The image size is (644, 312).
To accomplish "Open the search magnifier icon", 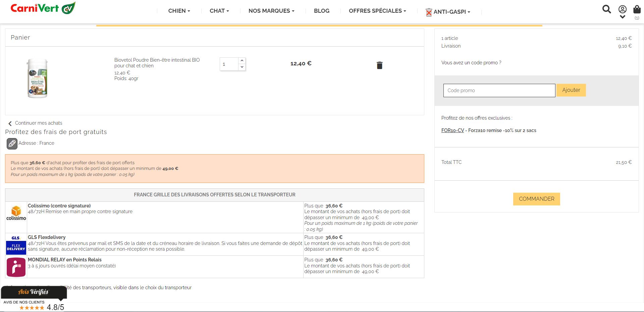I will point(606,9).
